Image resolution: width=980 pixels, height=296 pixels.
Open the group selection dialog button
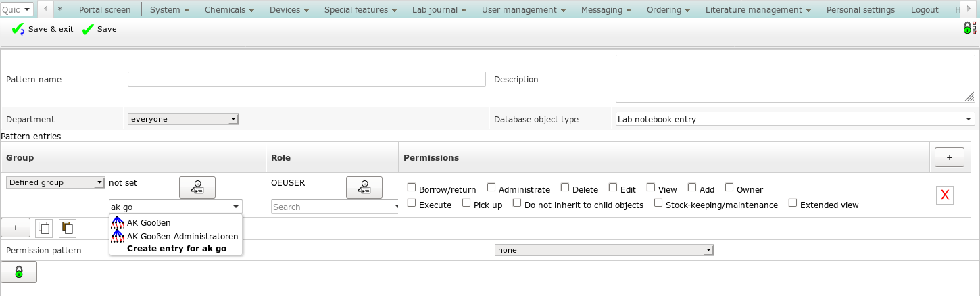click(197, 187)
